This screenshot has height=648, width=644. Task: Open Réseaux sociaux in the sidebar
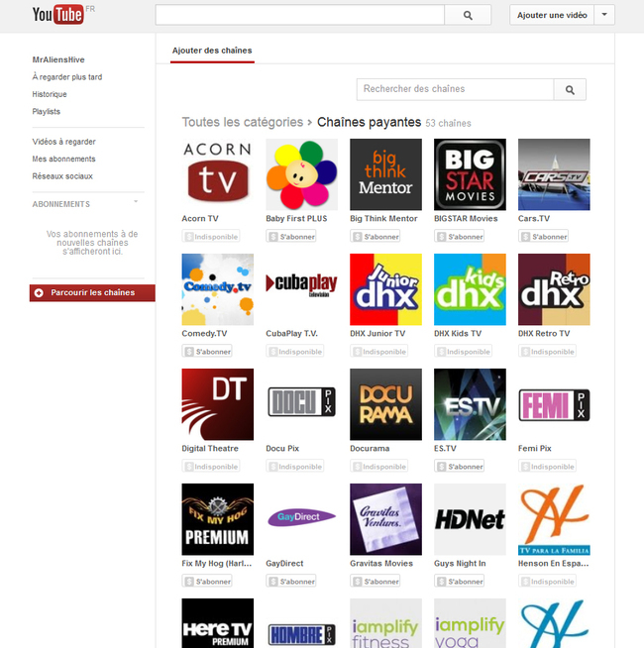pos(62,176)
